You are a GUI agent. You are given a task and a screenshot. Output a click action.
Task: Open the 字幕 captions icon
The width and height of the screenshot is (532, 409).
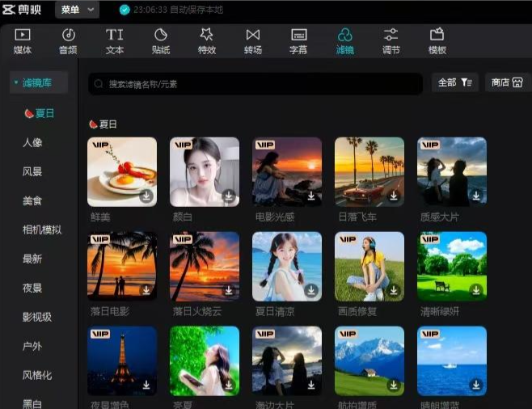tap(298, 35)
